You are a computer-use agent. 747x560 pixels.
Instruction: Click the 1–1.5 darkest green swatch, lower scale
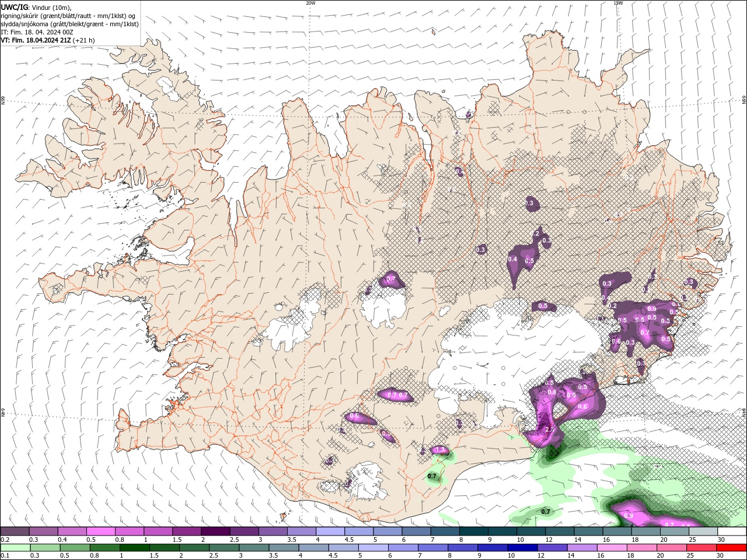coord(134,548)
